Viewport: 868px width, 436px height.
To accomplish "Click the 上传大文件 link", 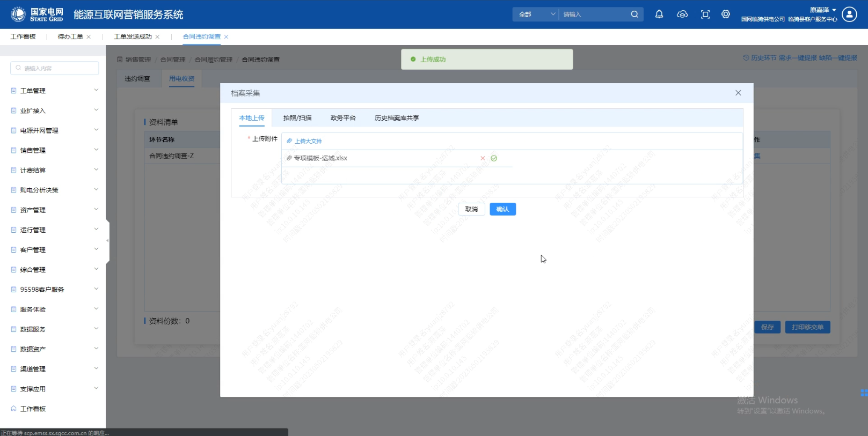I will click(308, 141).
